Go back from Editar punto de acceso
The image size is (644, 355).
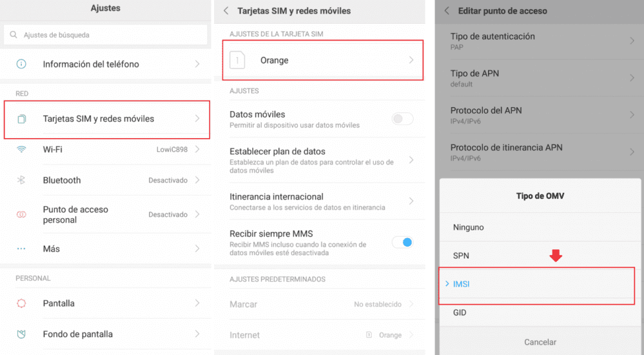coord(447,11)
